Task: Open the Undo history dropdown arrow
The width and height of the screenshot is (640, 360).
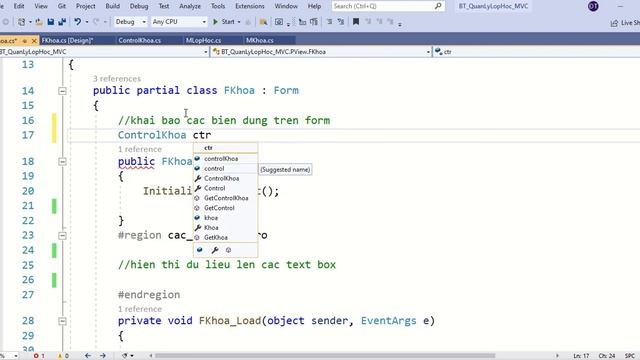Action: pyautogui.click(x=87, y=22)
